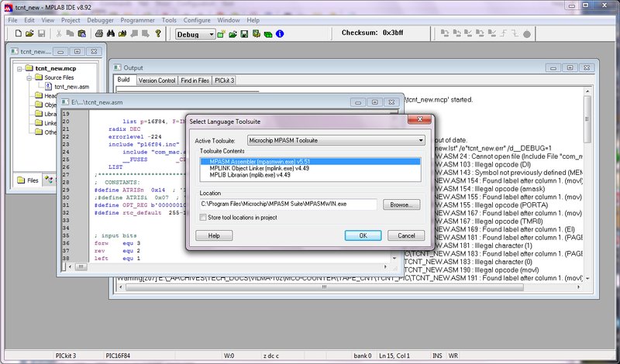
Task: Select MPLIB Librarian (mplib.exe) v4.49
Action: [x=311, y=175]
